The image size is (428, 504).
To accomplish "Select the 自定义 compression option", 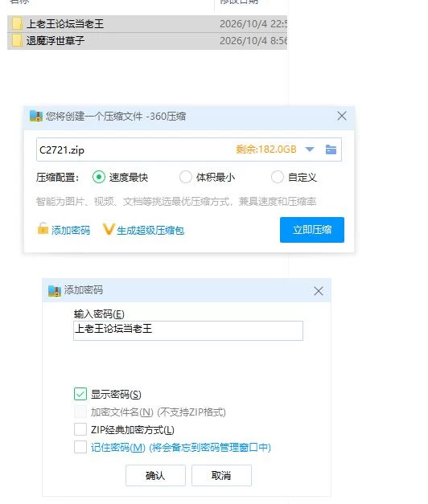I will click(x=277, y=177).
